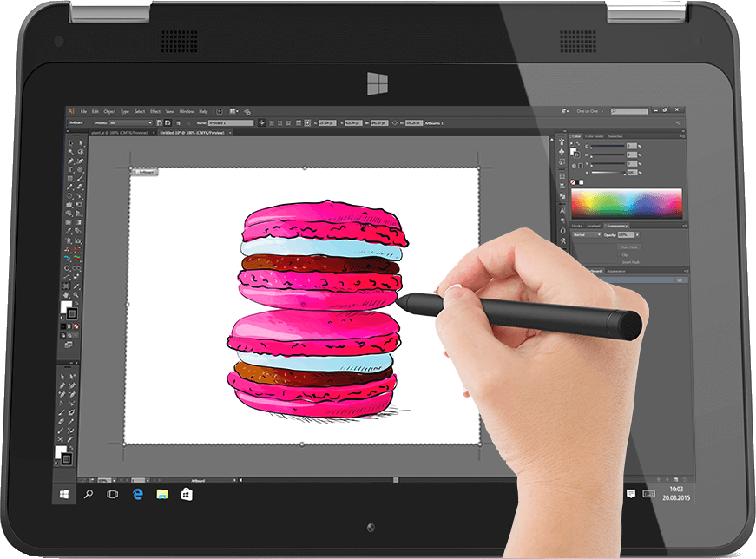Click Default Fill and Stroke icon in Color panel

(x=571, y=144)
